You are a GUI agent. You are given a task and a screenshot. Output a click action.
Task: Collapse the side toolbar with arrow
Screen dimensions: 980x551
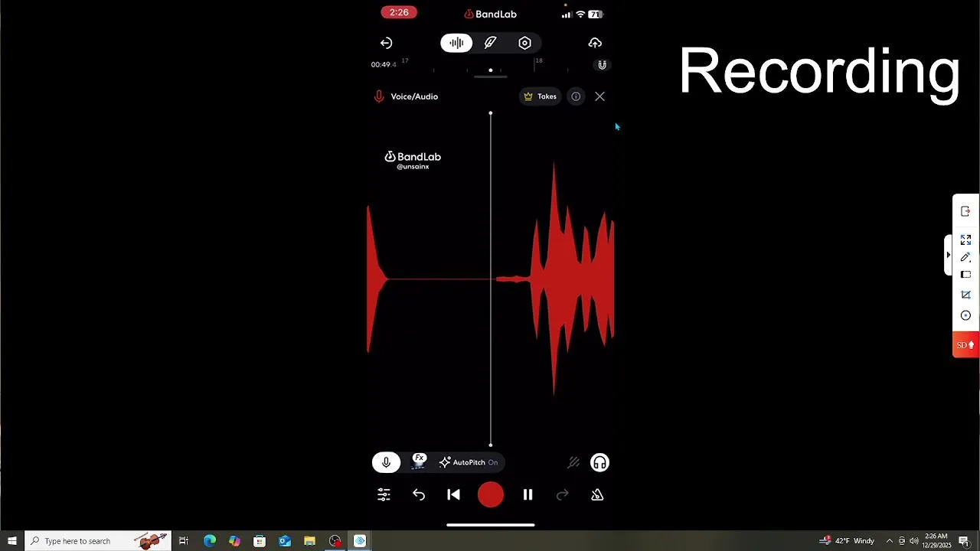[x=949, y=255]
